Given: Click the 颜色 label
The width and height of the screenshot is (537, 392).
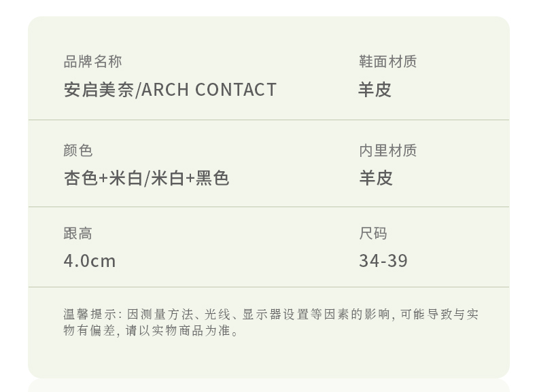Looking at the screenshot, I should [78, 150].
